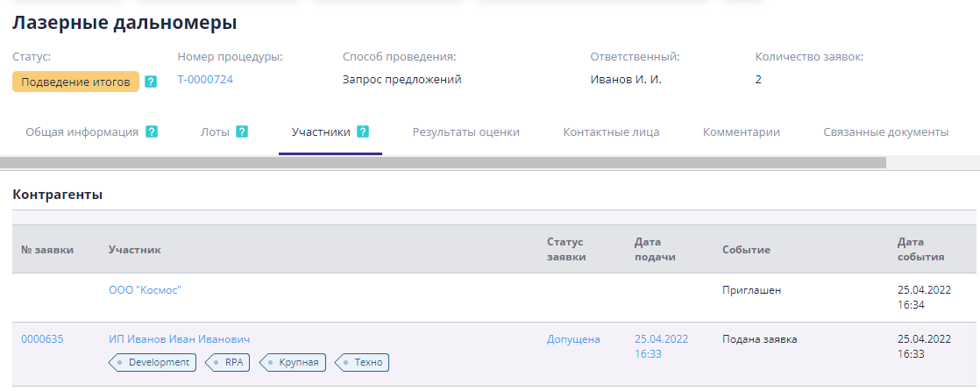Open ИП Иванов Иван Иванович link

coord(180,339)
